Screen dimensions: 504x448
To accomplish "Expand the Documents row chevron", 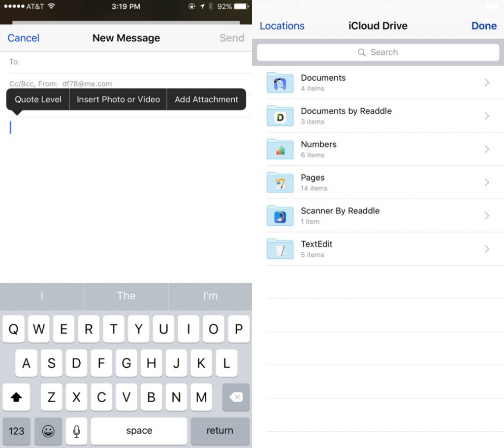I will (x=487, y=83).
